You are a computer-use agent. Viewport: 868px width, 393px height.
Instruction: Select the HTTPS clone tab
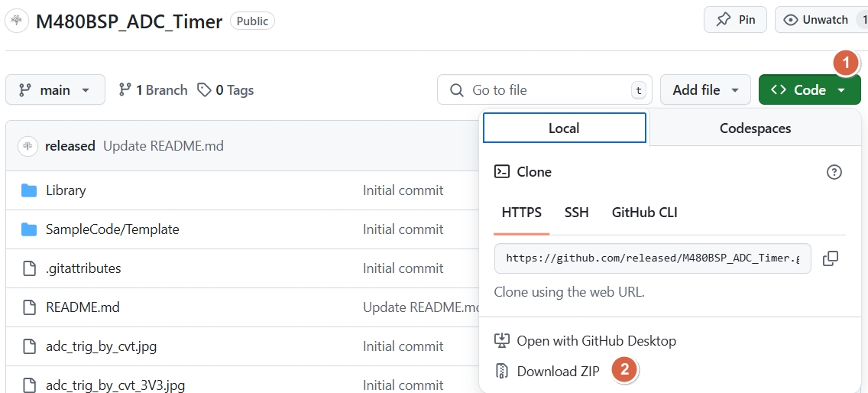[521, 213]
